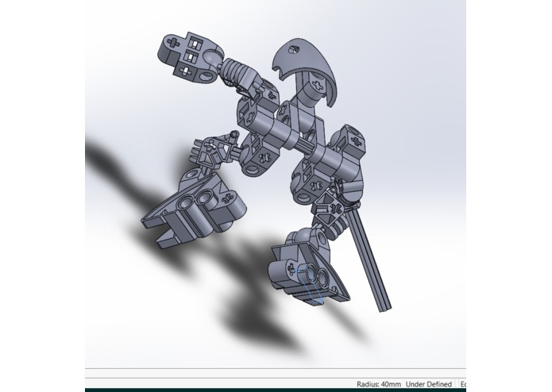Select the long staff rod on the model

(x=370, y=259)
